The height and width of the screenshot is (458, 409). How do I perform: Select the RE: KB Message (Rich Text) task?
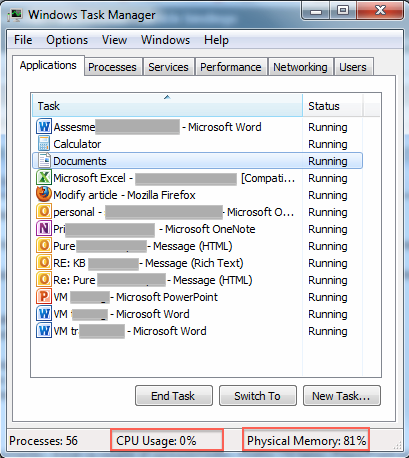(x=148, y=263)
